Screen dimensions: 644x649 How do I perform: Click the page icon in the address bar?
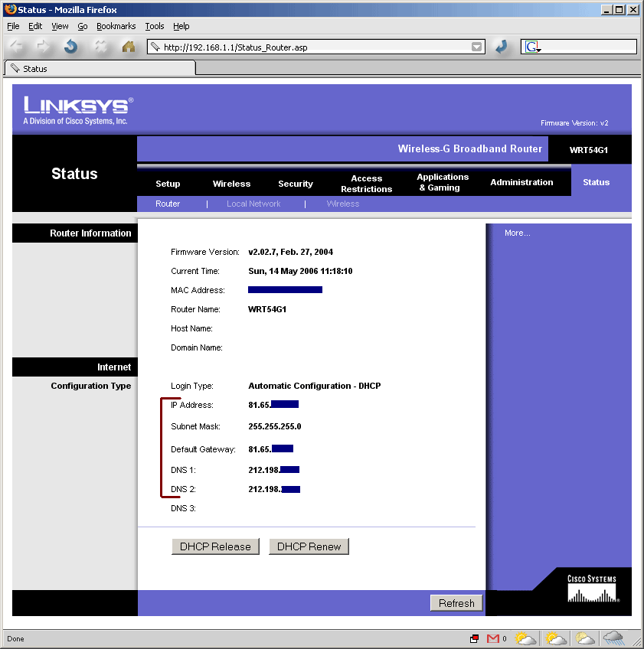pyautogui.click(x=155, y=47)
